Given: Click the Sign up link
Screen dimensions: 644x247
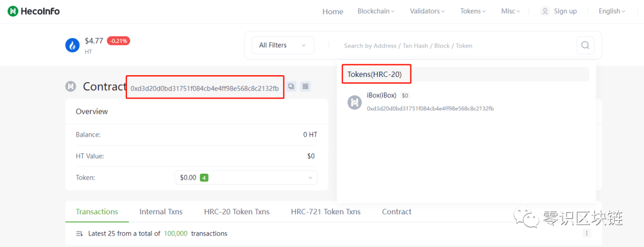Looking at the screenshot, I should point(565,11).
